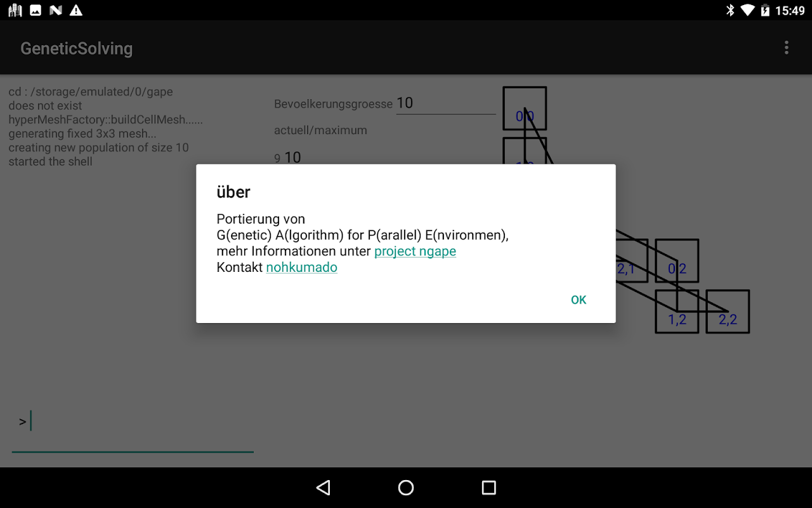Screen dimensions: 812x508
Task: Click the warning triangle status icon
Action: (x=76, y=10)
